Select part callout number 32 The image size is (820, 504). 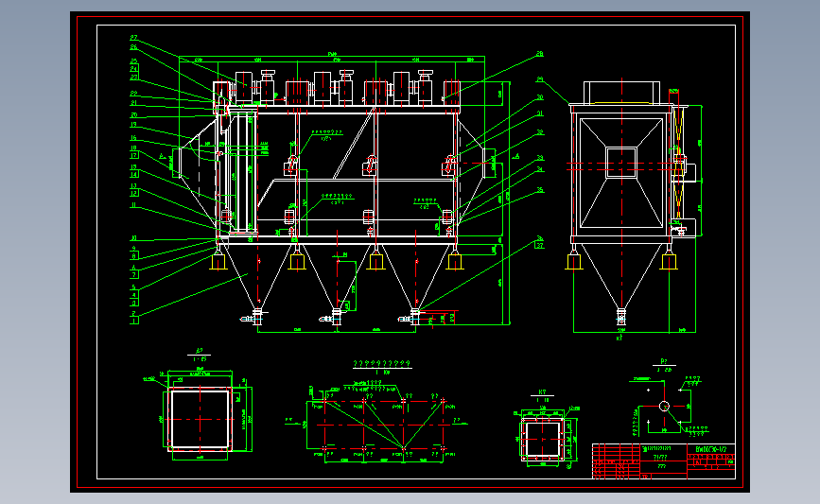coord(540,132)
